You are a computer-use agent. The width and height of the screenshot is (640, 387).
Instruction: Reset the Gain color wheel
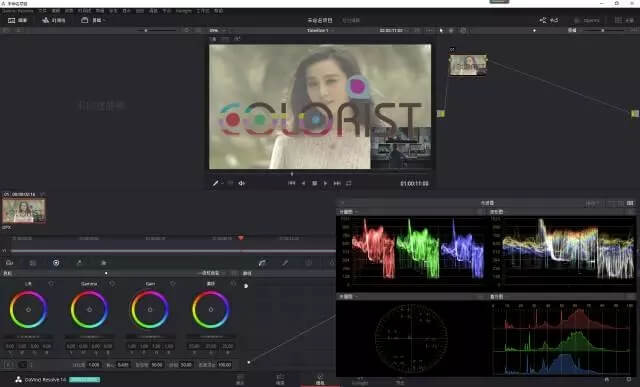pos(173,283)
